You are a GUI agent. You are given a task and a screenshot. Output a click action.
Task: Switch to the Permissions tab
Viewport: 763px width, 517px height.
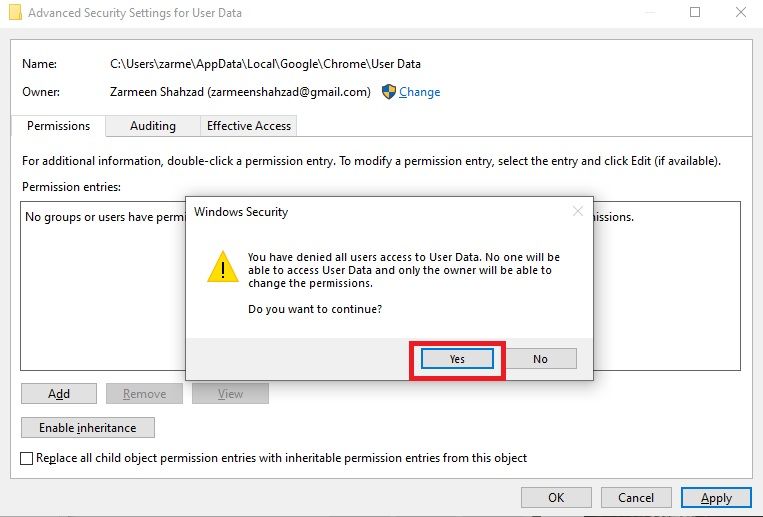[58, 126]
